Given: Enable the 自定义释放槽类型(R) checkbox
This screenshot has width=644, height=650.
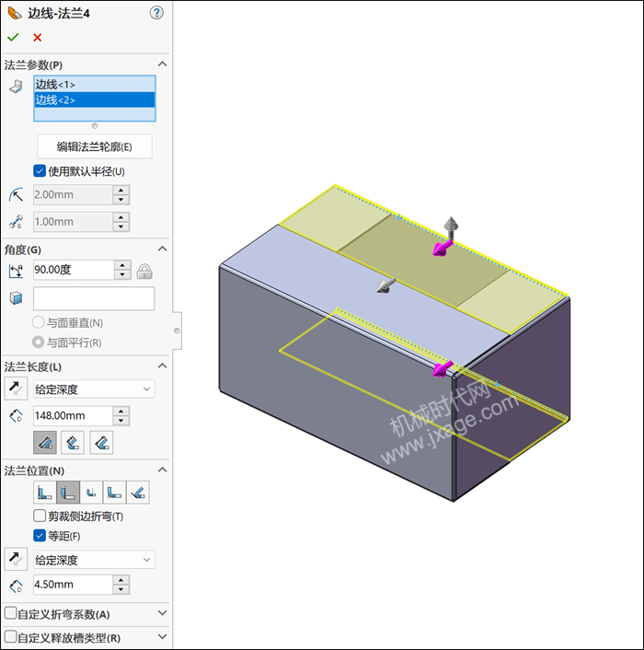Looking at the screenshot, I should tap(11, 637).
